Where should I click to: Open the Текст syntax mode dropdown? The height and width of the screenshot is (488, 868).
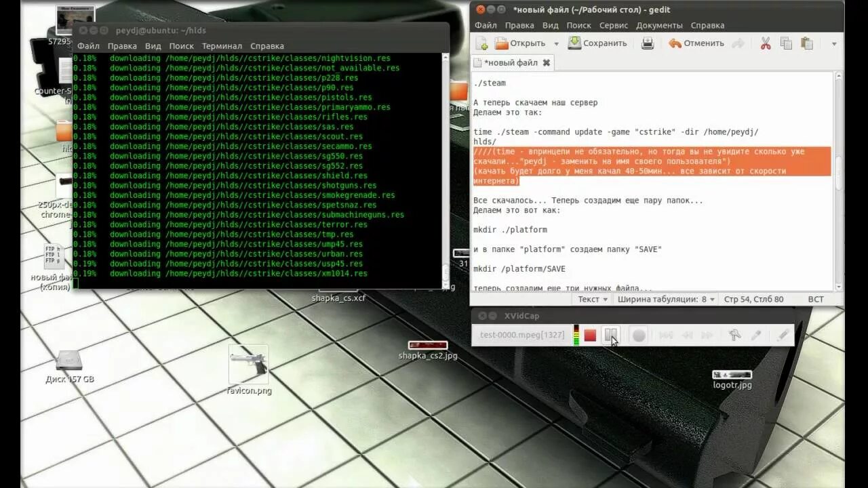pyautogui.click(x=593, y=299)
